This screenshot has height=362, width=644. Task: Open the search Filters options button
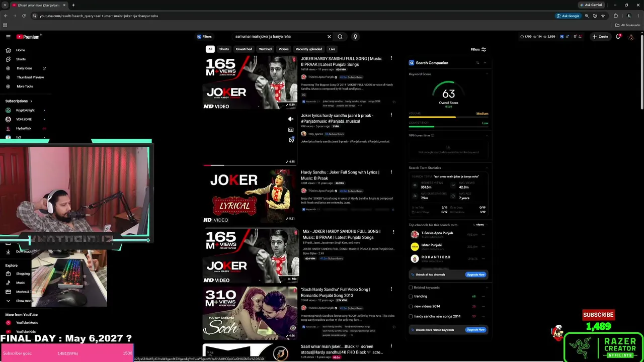(478, 49)
